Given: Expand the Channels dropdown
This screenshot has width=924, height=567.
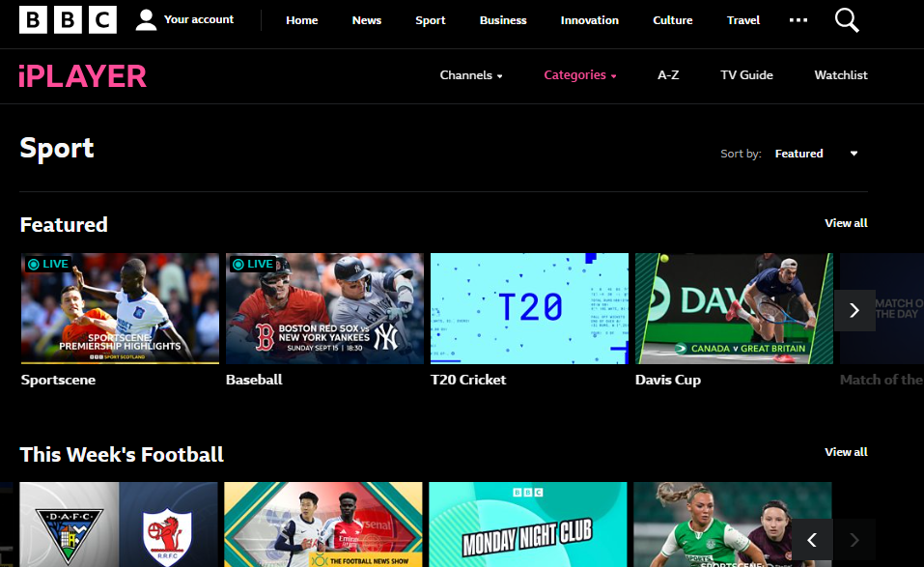Looking at the screenshot, I should pos(471,75).
